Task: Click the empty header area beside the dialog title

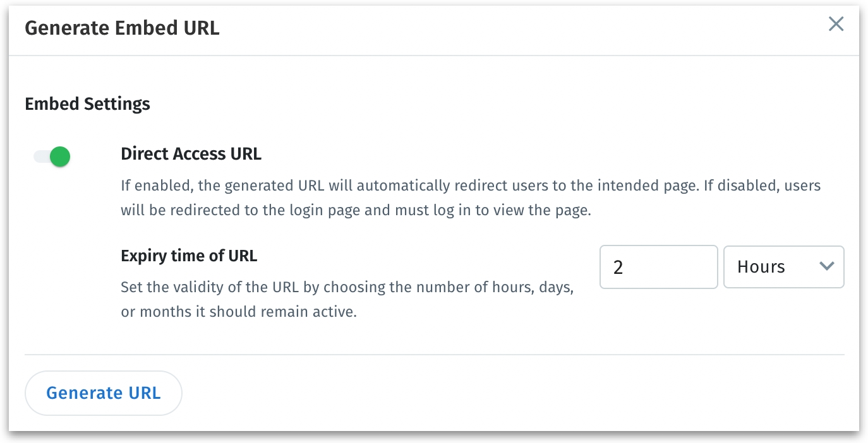Action: (505, 28)
